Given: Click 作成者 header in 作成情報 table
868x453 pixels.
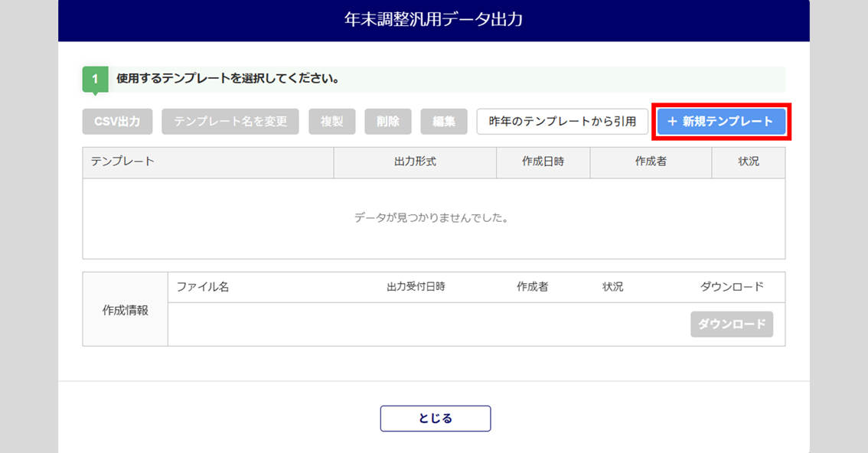Looking at the screenshot, I should (x=532, y=287).
